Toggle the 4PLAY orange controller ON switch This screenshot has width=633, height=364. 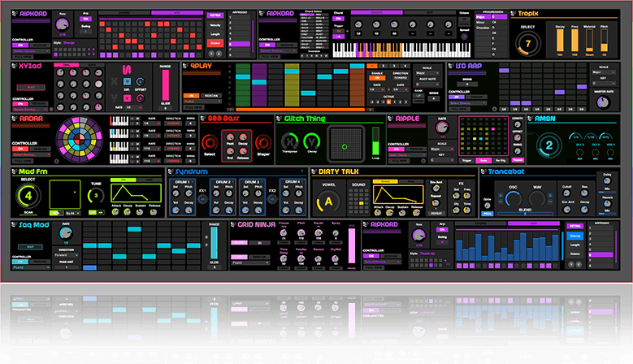point(191,96)
